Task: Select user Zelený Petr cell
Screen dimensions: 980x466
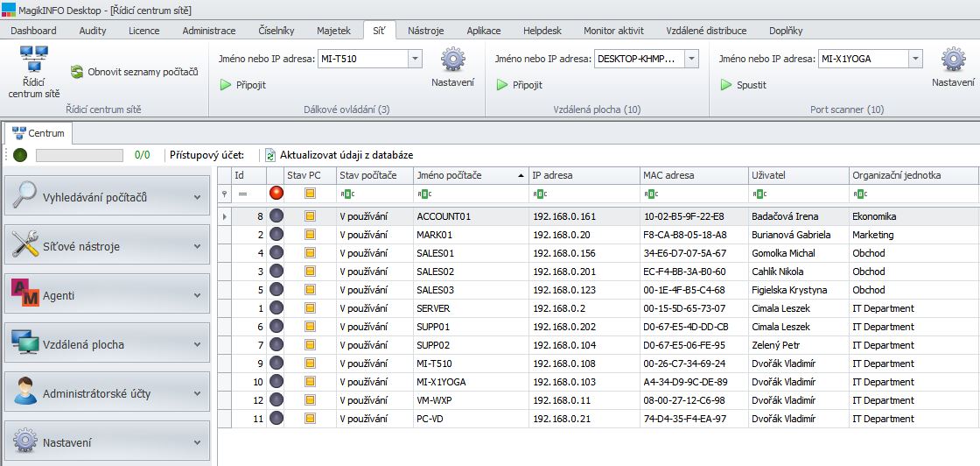Action: pos(799,345)
